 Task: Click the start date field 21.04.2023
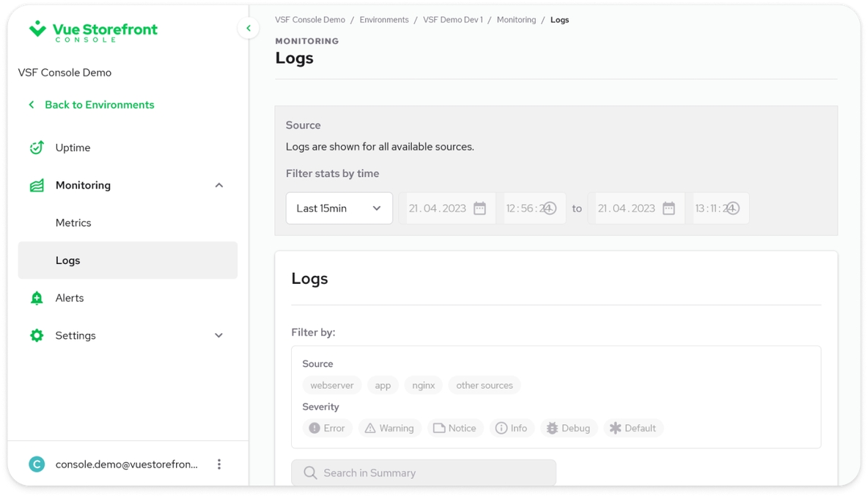click(x=447, y=208)
